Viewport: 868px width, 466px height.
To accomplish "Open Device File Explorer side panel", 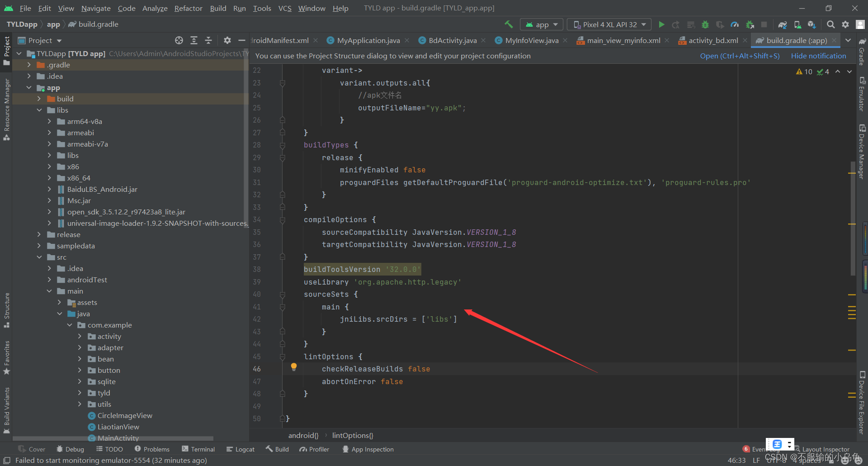I will click(x=862, y=402).
